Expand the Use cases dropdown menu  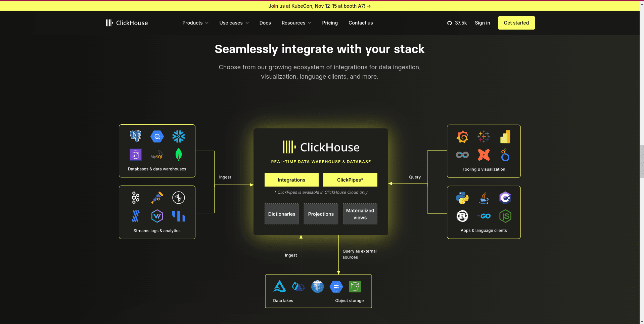(x=234, y=23)
